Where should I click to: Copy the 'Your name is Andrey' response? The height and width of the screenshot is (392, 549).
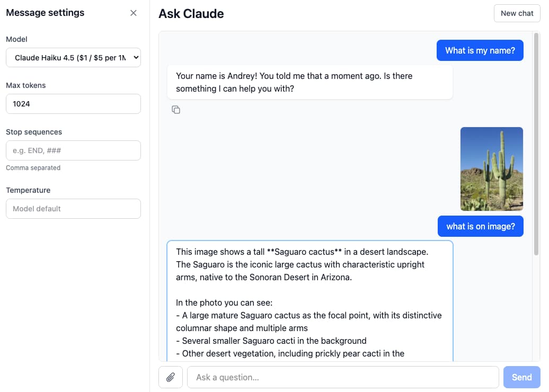(176, 110)
